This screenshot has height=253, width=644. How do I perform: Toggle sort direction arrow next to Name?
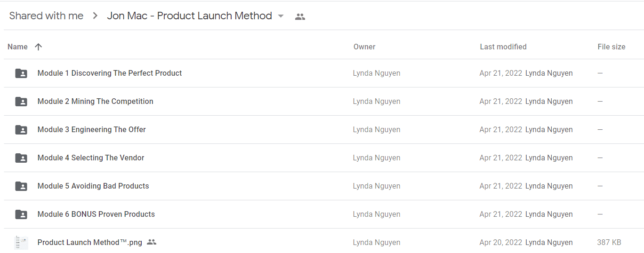coord(39,47)
